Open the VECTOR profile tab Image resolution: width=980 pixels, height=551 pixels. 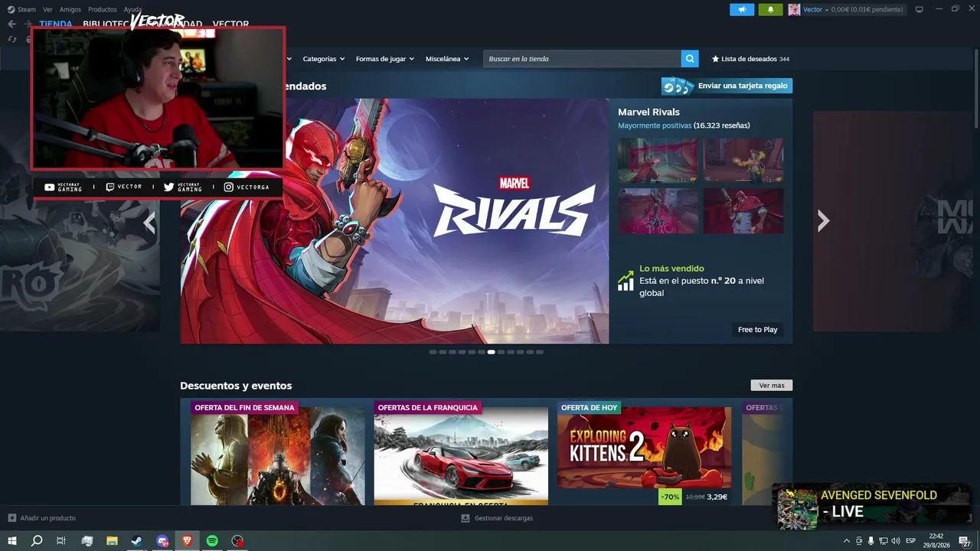click(x=230, y=24)
